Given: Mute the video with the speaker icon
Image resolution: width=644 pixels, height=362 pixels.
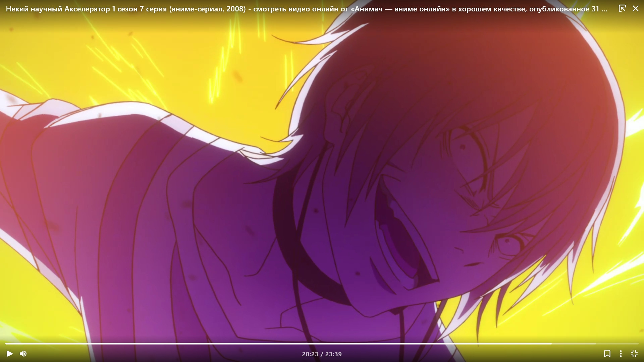Looking at the screenshot, I should pyautogui.click(x=23, y=354).
